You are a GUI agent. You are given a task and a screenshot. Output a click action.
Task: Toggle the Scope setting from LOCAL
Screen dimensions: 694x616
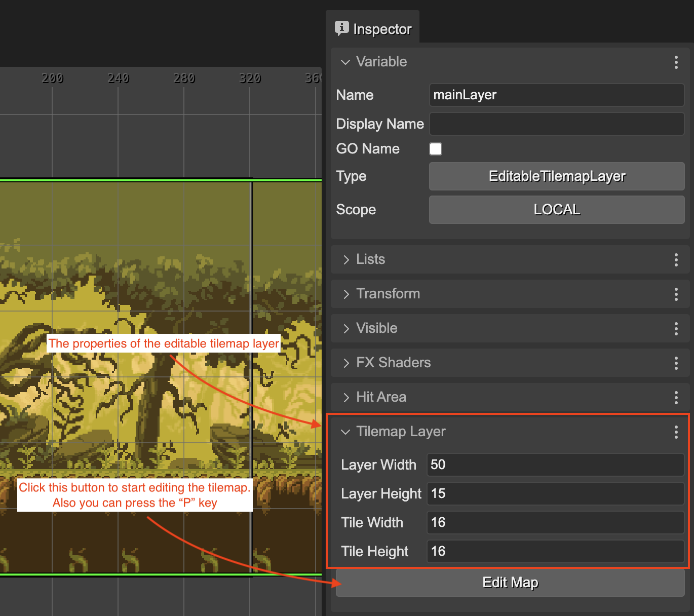(556, 209)
